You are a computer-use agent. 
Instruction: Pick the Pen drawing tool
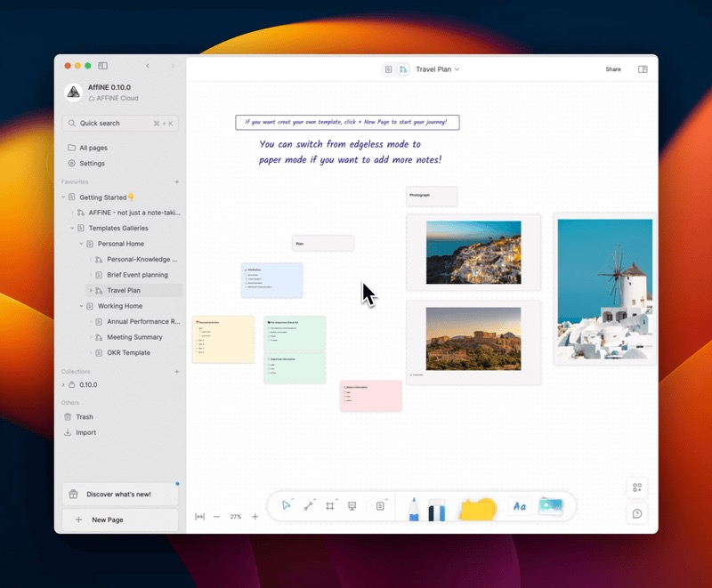tap(414, 509)
